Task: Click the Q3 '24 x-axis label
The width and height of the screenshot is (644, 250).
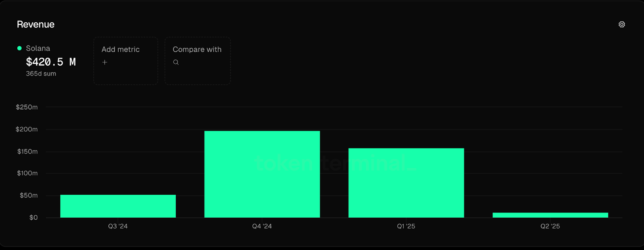Action: 118,226
